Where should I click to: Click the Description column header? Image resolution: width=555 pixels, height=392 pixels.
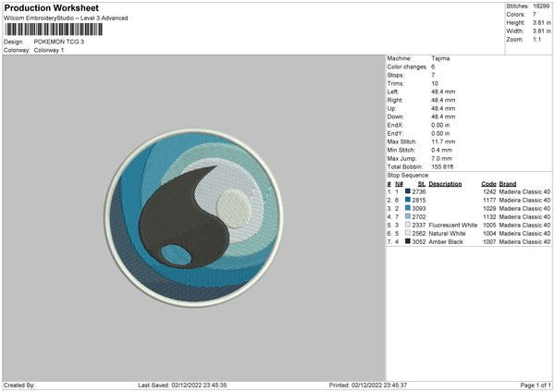445,184
